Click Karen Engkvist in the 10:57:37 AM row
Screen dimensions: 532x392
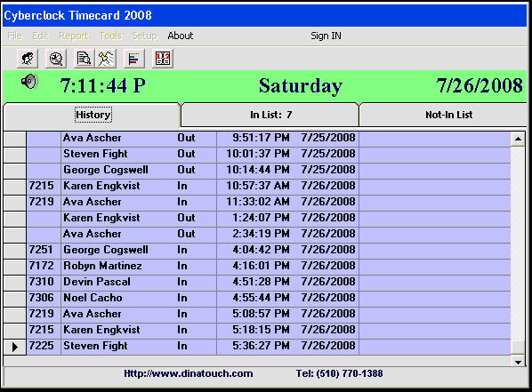(x=101, y=186)
